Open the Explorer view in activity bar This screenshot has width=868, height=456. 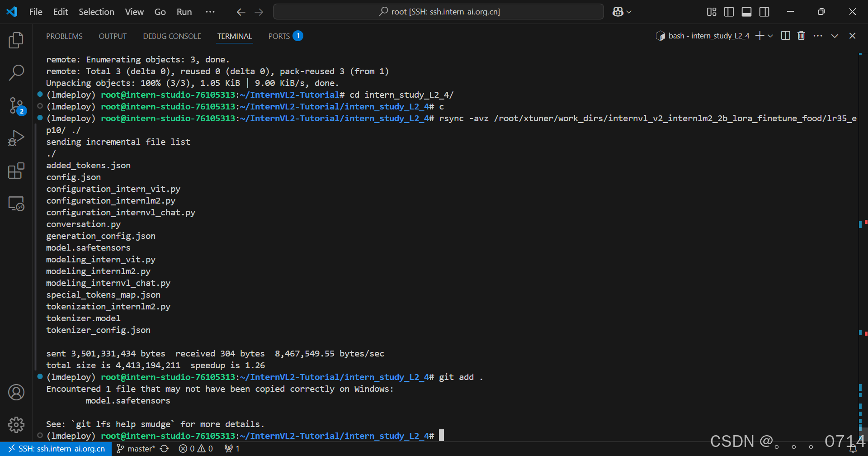point(16,40)
